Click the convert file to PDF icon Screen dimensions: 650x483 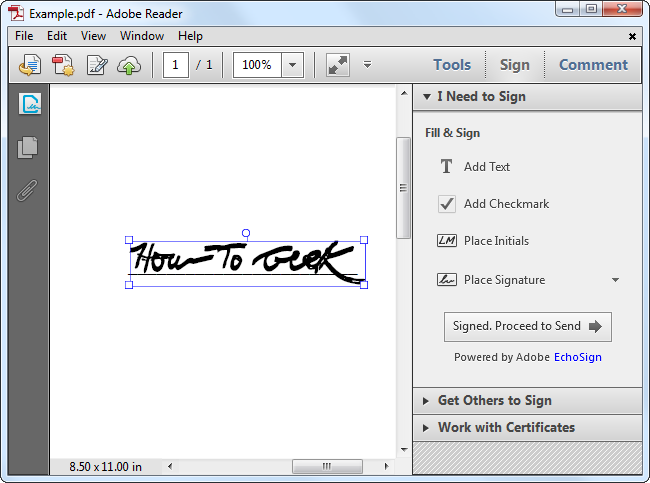[x=30, y=65]
